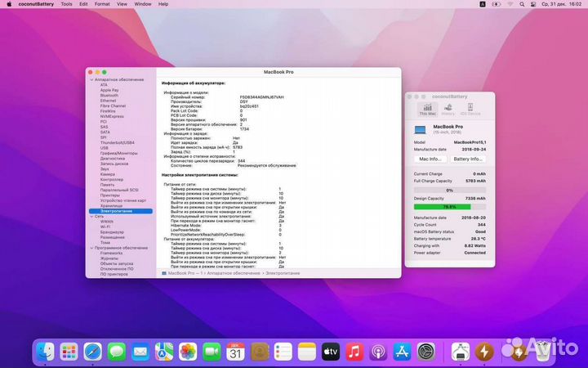Open Apple TV from the Dock
588x368 pixels.
(331, 352)
